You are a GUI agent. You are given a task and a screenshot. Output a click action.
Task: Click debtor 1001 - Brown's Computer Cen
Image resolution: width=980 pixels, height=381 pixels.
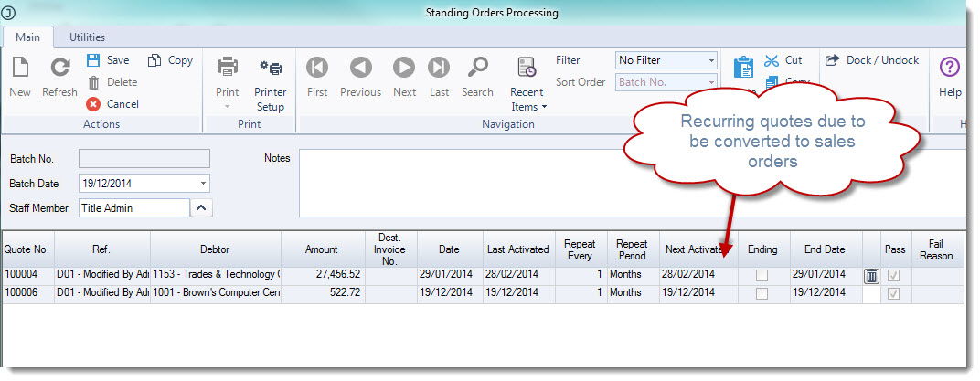215,292
